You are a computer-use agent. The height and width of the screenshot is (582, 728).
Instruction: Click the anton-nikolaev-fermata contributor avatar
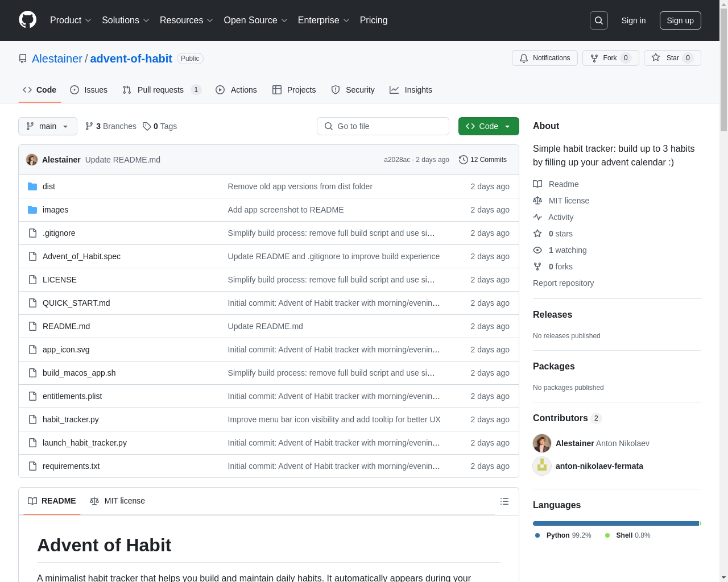(542, 466)
